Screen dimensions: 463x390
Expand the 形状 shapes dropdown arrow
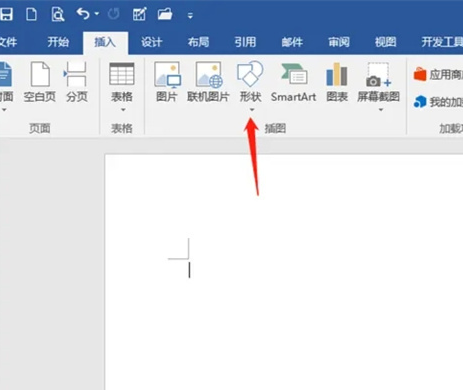(x=252, y=110)
